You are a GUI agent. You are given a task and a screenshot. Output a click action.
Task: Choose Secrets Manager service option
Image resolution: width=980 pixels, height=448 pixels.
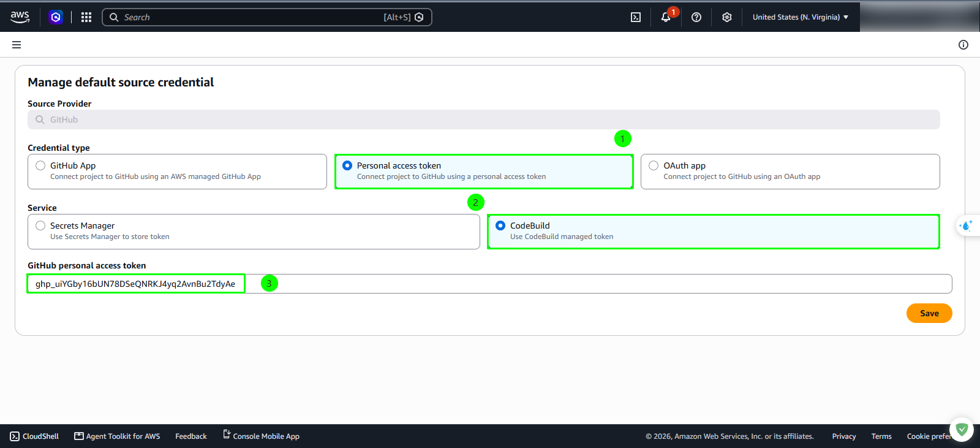[254, 232]
